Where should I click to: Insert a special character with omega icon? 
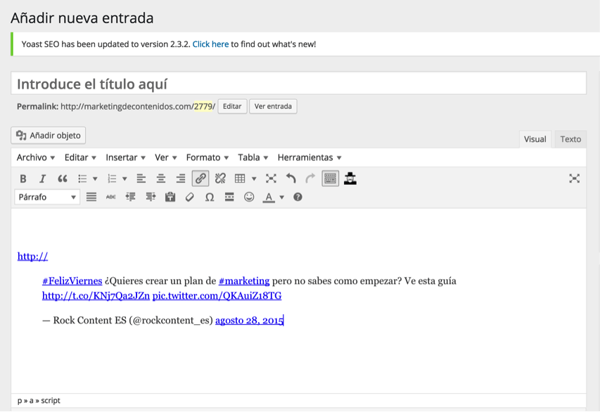point(209,198)
